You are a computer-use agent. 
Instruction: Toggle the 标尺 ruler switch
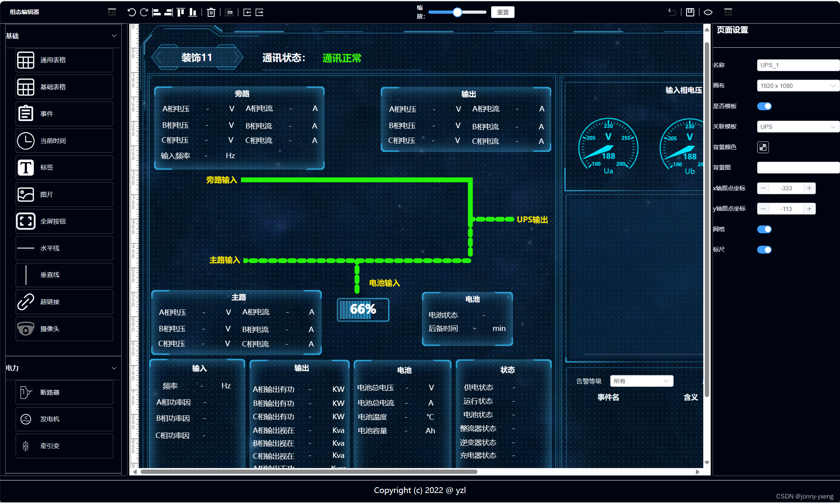pos(764,250)
